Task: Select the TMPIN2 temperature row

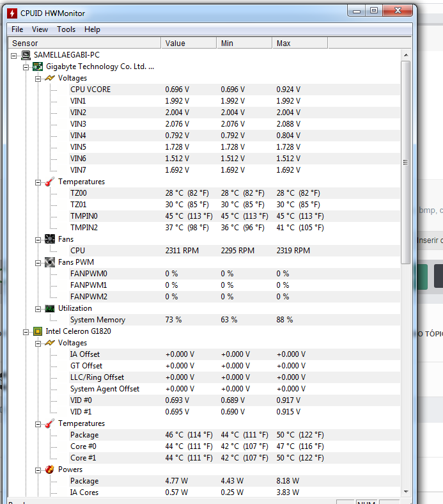Action: coord(235,228)
